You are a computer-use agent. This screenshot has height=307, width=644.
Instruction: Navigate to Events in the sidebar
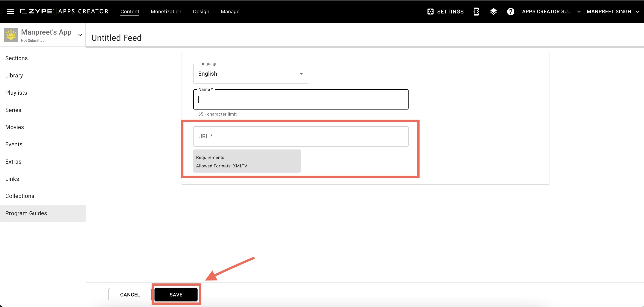[43, 144]
